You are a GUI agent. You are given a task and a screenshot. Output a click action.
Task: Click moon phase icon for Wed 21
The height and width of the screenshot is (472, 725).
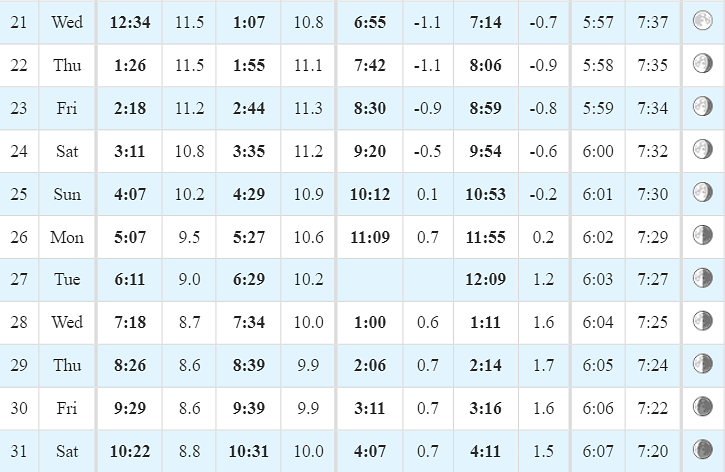point(702,21)
